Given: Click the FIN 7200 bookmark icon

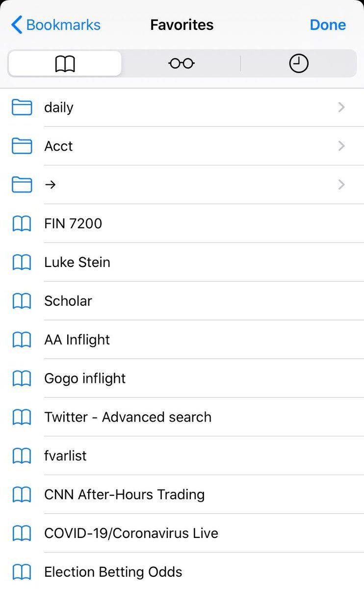Looking at the screenshot, I should click(22, 223).
